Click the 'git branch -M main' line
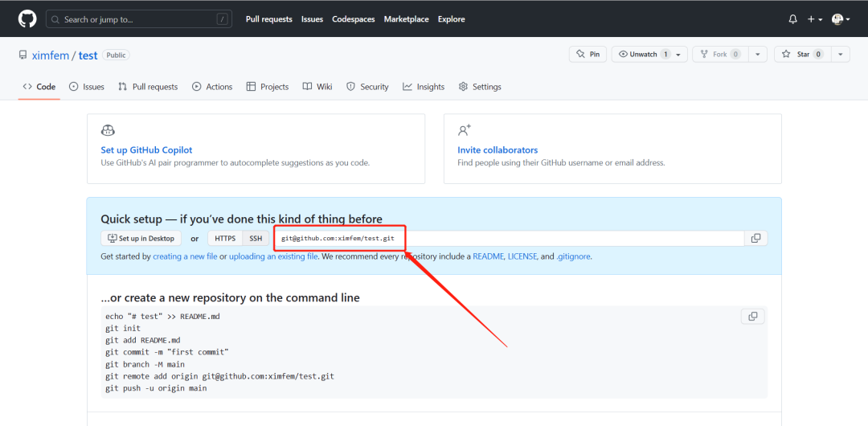This screenshot has height=426, width=868. pos(145,364)
